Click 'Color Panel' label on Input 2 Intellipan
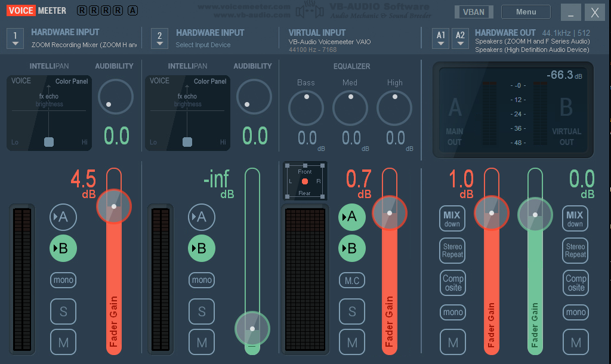The image size is (611, 364). (210, 81)
